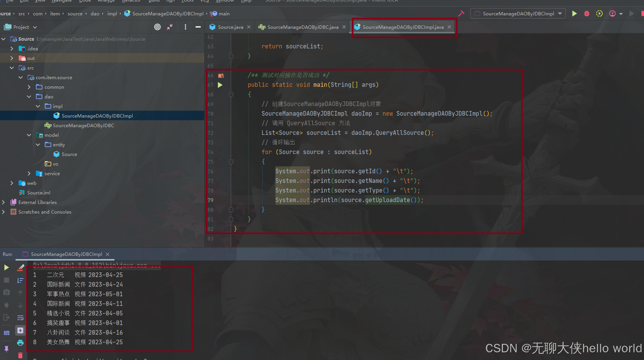
Task: Collapse all in the Project panel
Action: coord(170,27)
